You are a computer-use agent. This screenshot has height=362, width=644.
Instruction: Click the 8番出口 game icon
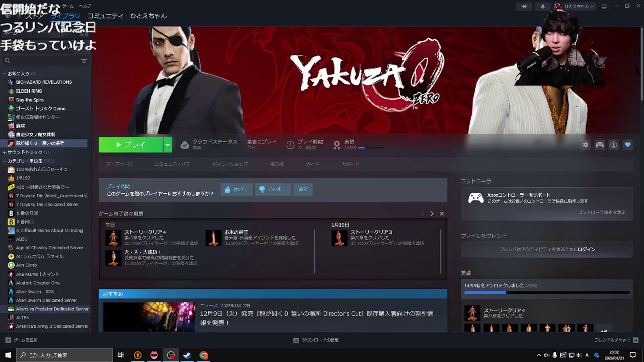[11, 222]
